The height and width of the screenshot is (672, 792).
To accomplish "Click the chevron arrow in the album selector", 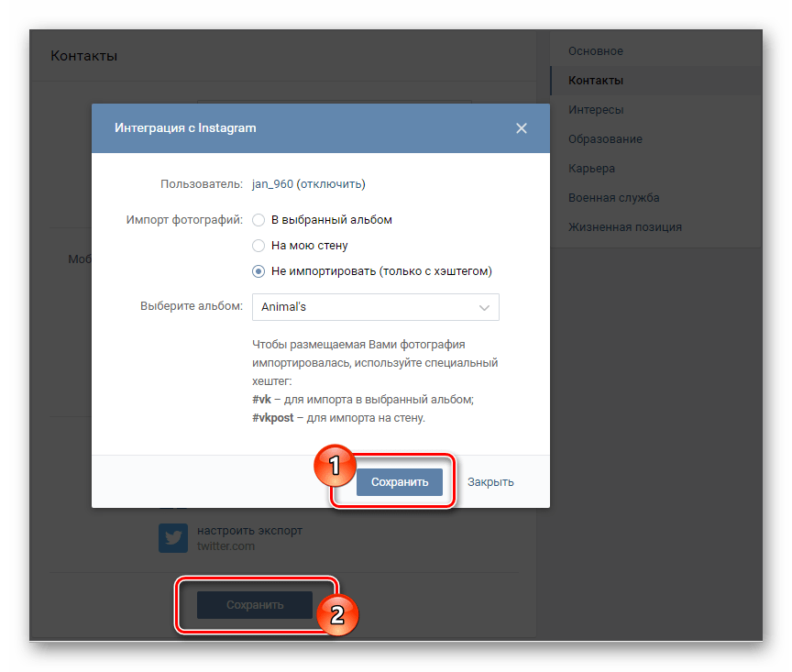I will 484,307.
